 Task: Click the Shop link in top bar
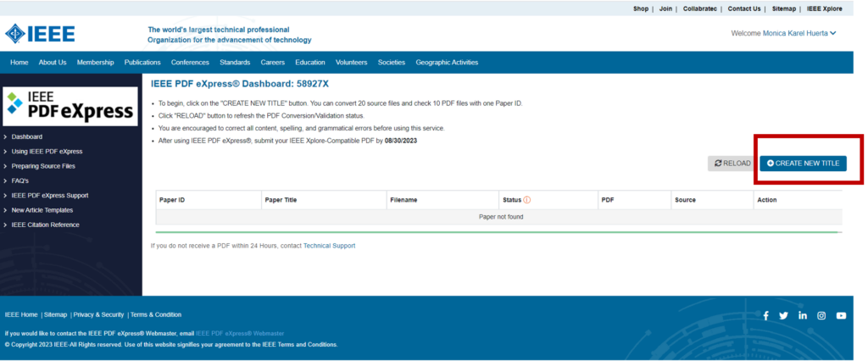coord(641,8)
